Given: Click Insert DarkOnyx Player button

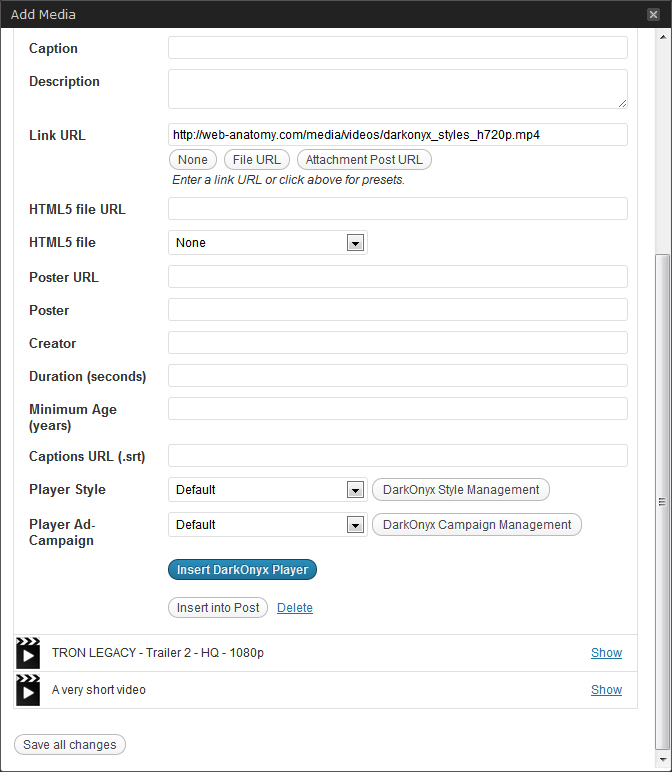Looking at the screenshot, I should tap(242, 570).
